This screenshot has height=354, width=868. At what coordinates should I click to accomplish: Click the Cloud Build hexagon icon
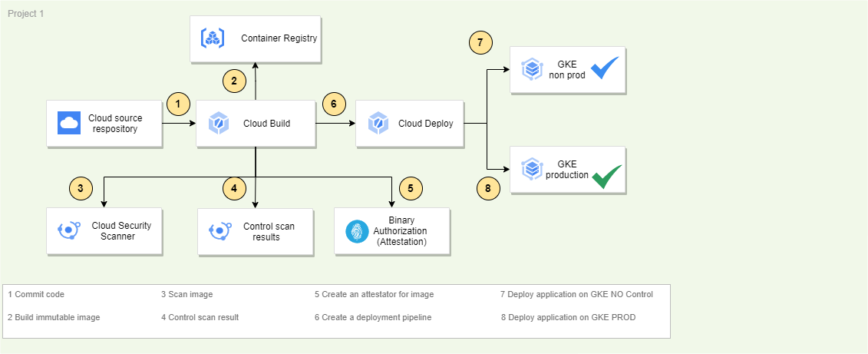pos(219,123)
